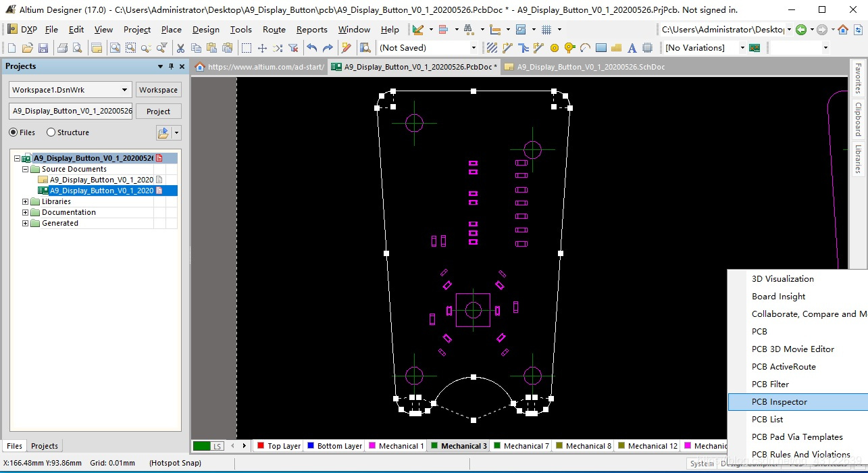Viewport: 868px width, 473px height.
Task: Click the Project button in Projects panel
Action: (158, 111)
